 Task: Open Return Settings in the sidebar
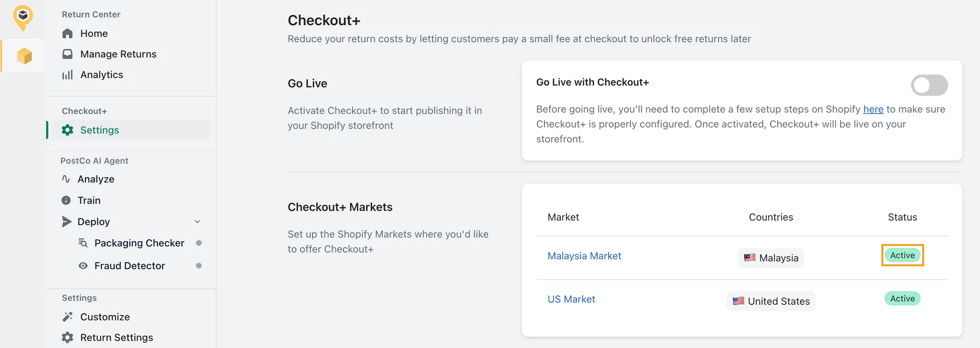coord(116,337)
